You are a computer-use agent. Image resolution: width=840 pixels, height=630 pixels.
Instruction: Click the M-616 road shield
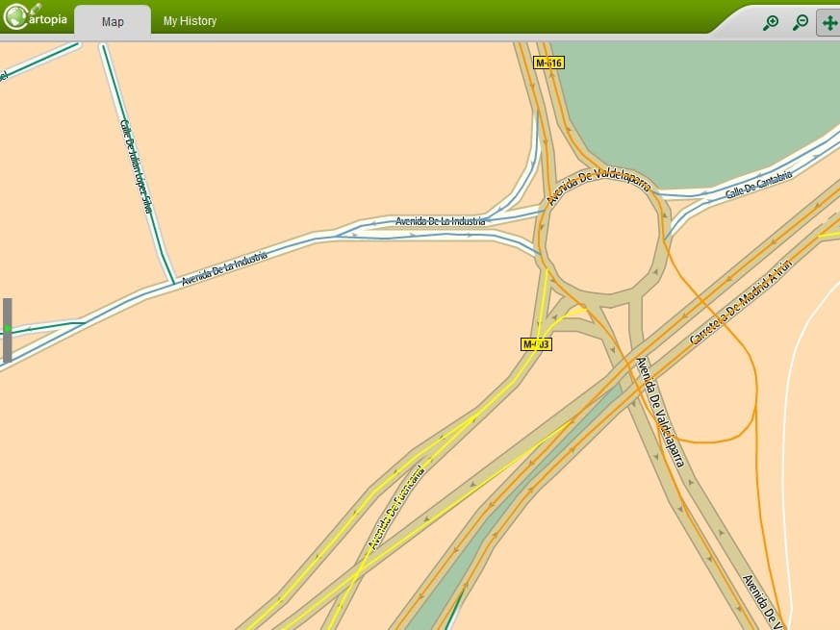coord(548,63)
